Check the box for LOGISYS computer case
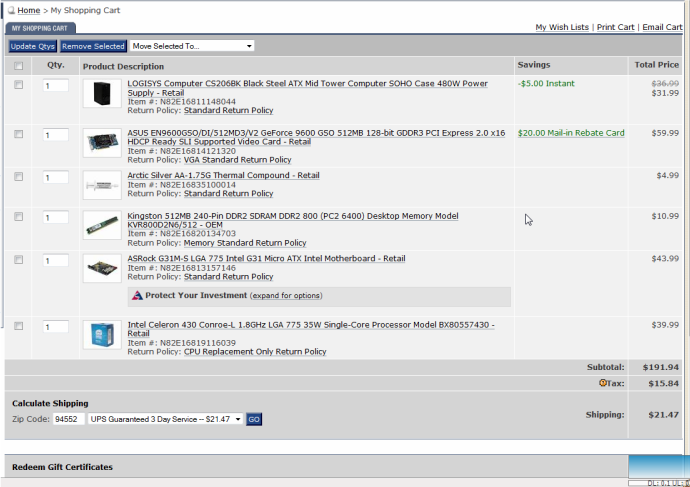The image size is (690, 487). [18, 86]
